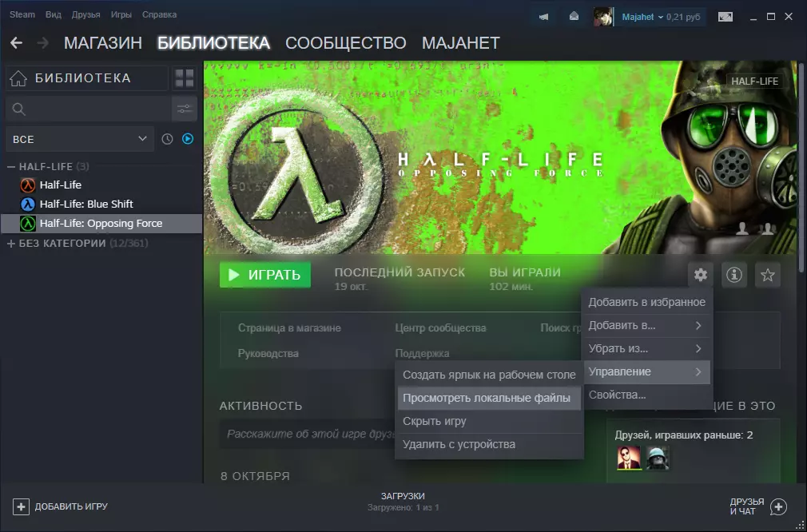
Task: Click ДРУЗЬЯ И ЧАТ label
Action: coord(747,506)
